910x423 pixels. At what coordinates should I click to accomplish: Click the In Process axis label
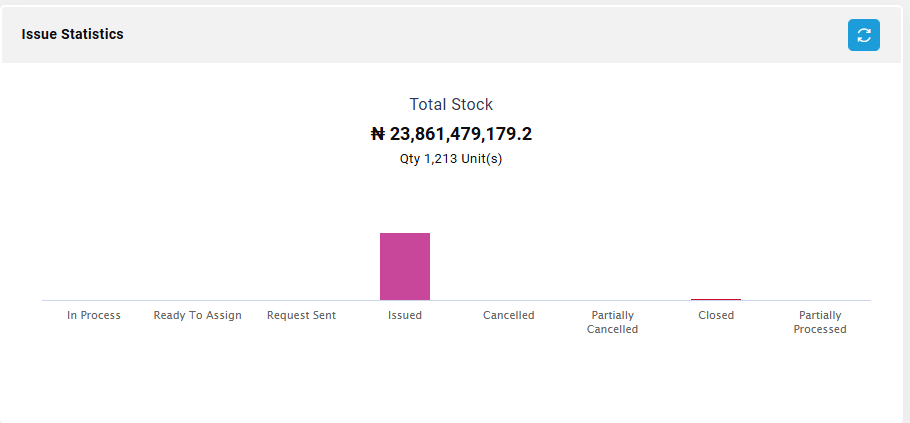94,315
